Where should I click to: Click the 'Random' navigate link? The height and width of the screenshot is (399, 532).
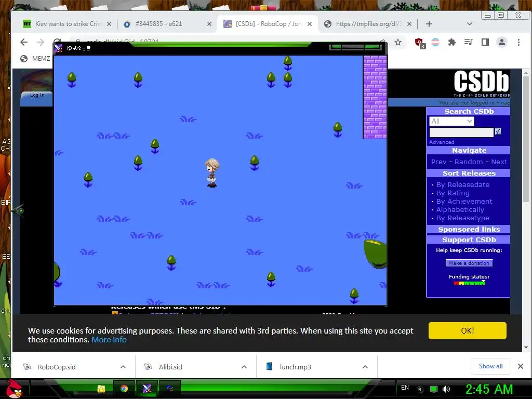point(469,162)
